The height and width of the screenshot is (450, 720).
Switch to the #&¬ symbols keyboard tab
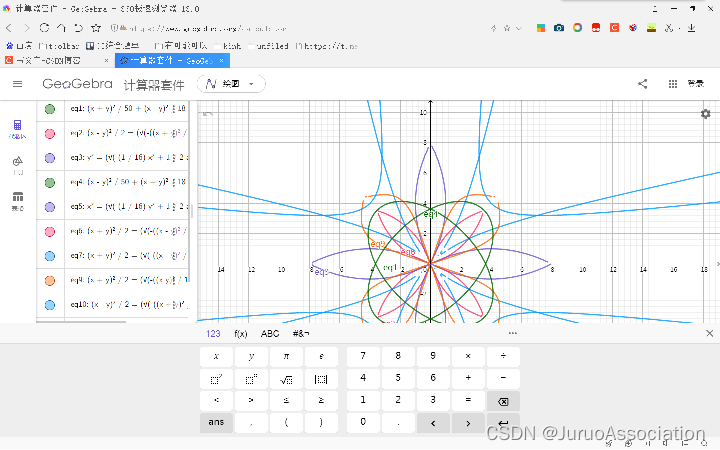pyautogui.click(x=301, y=334)
